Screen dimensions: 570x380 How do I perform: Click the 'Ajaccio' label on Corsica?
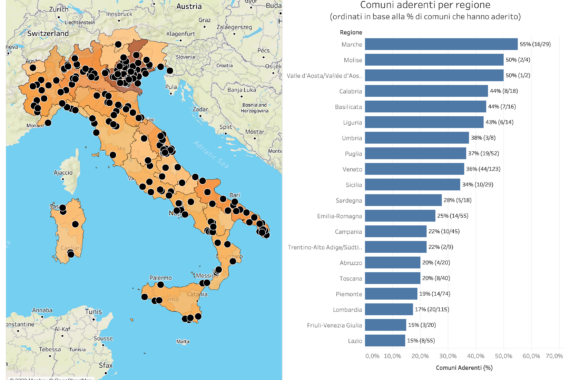tap(63, 172)
